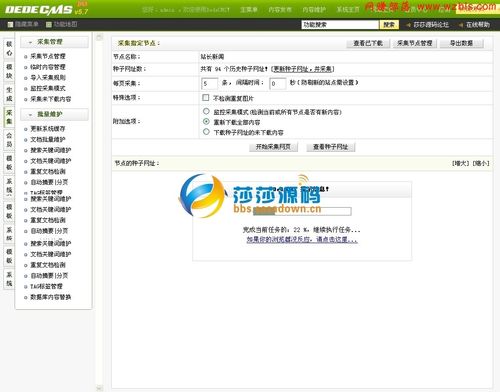
Task: Collapse the 批量维护 sidebar section
Action: coord(54,114)
